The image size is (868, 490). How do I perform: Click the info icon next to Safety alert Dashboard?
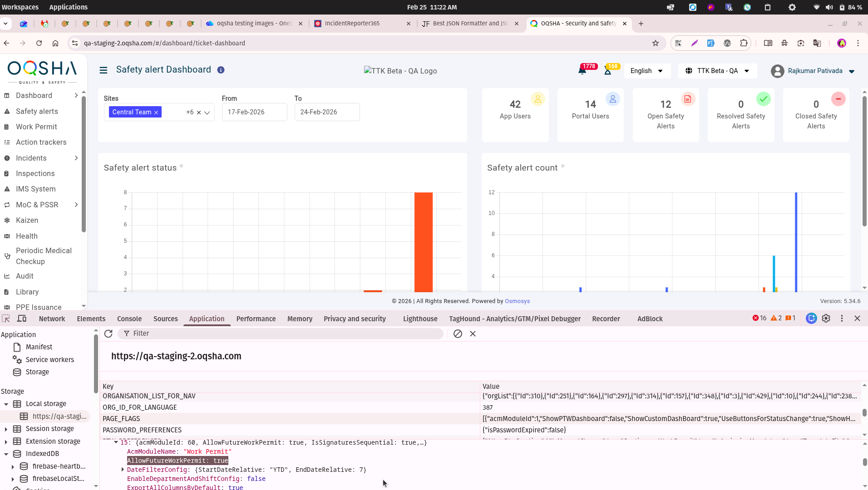[x=221, y=70]
